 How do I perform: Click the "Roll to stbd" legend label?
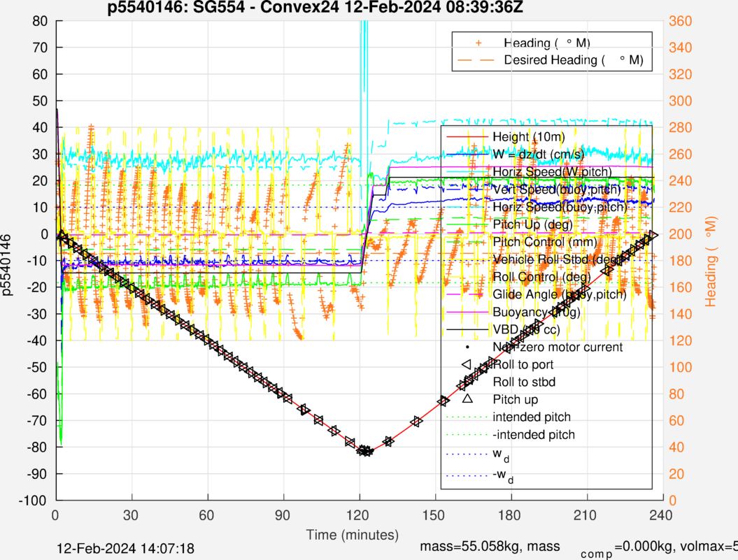pyautogui.click(x=524, y=382)
